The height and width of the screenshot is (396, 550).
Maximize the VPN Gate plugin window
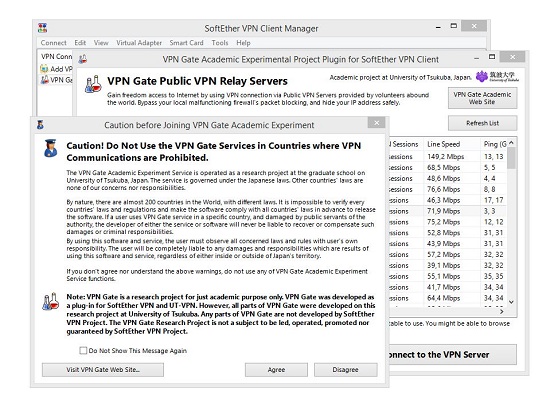(492, 57)
